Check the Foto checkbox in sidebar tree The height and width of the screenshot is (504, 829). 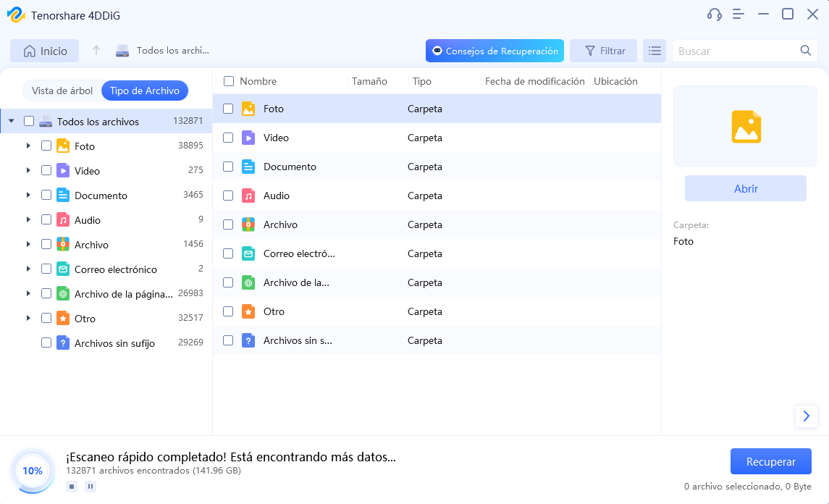[x=46, y=146]
